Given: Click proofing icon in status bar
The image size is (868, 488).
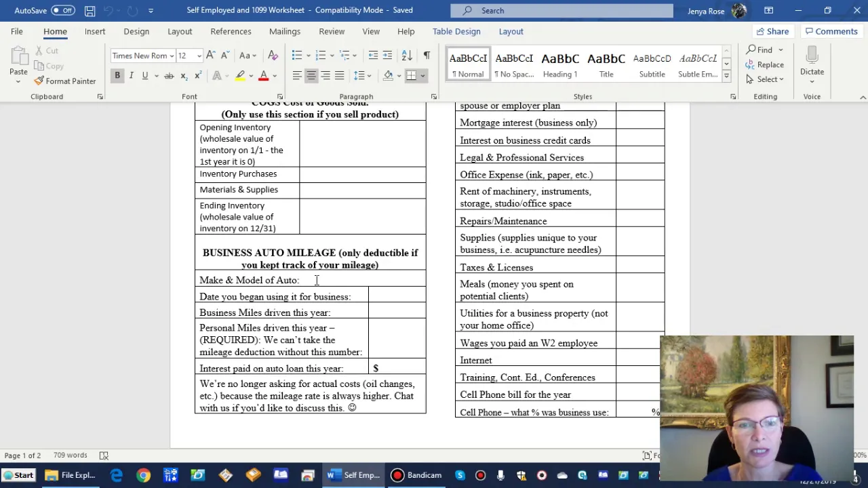Looking at the screenshot, I should 104,455.
